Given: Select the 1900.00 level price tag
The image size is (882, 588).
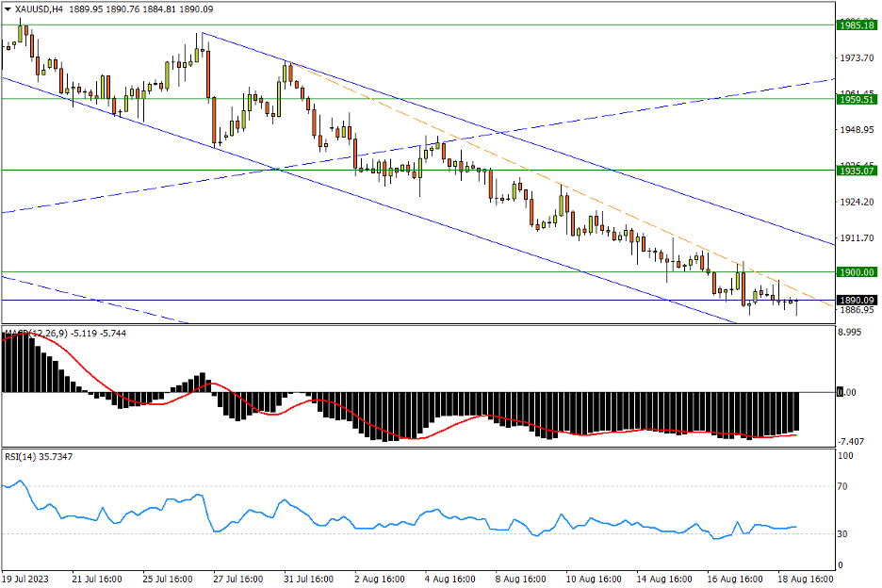Looking at the screenshot, I should click(857, 272).
